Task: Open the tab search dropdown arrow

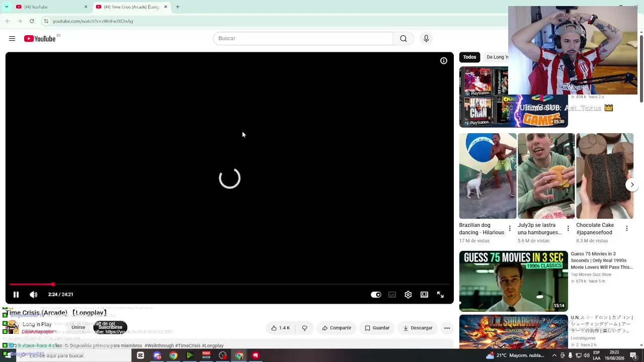Action: click(7, 7)
